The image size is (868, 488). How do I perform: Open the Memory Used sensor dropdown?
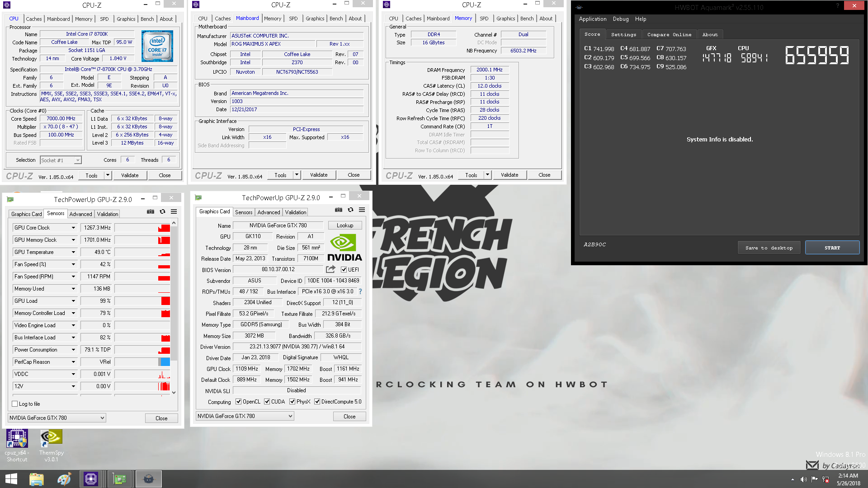coord(73,289)
